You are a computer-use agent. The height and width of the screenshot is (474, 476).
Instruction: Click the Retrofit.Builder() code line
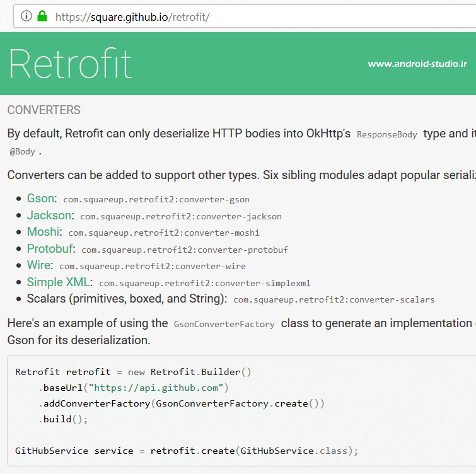click(x=133, y=372)
